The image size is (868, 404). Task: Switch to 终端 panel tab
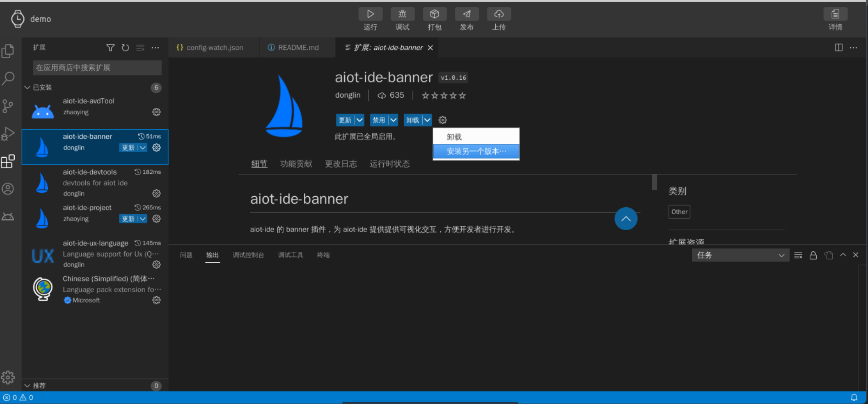click(x=323, y=255)
